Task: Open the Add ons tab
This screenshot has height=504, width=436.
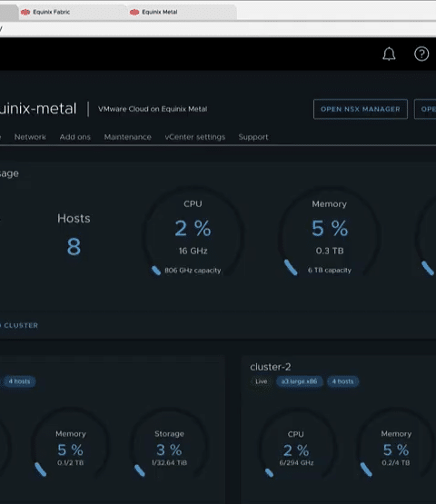Action: click(74, 137)
